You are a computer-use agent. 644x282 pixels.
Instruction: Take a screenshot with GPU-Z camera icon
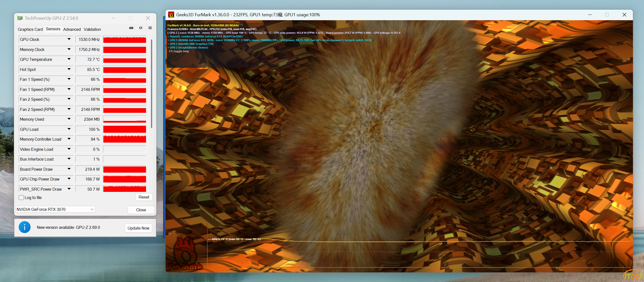pyautogui.click(x=131, y=28)
